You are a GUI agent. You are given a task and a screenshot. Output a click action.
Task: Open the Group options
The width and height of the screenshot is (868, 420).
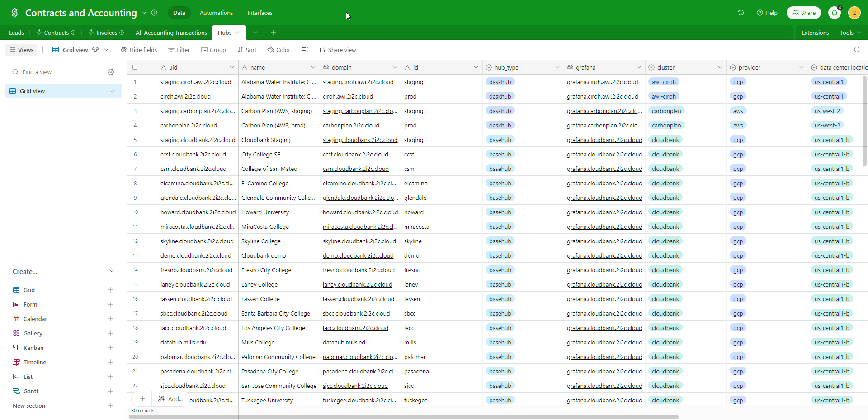click(x=213, y=50)
